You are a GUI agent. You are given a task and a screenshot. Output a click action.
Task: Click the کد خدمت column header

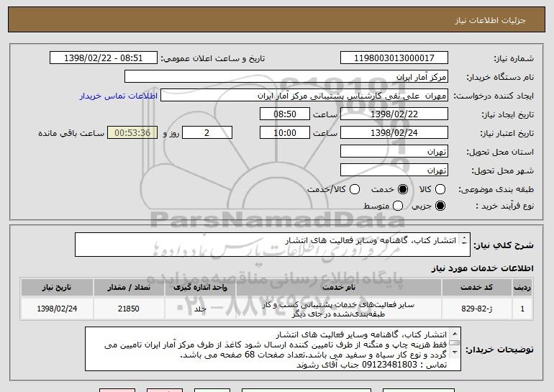pos(476,288)
